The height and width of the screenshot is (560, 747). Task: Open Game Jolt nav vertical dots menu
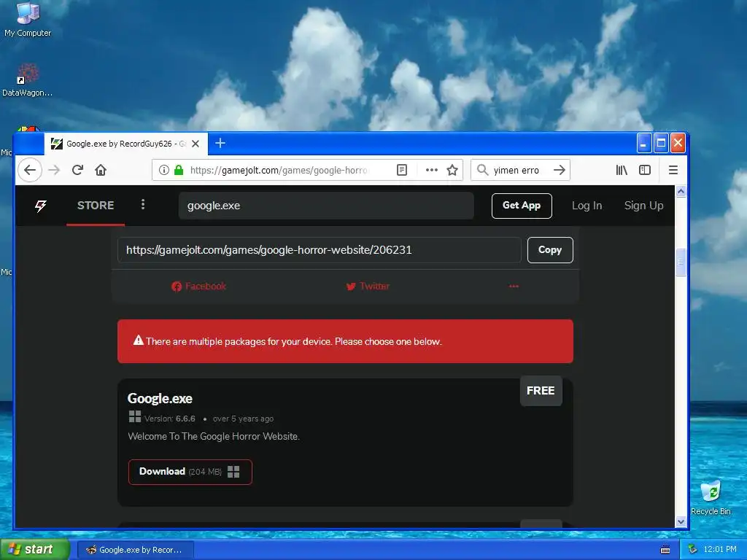point(143,205)
